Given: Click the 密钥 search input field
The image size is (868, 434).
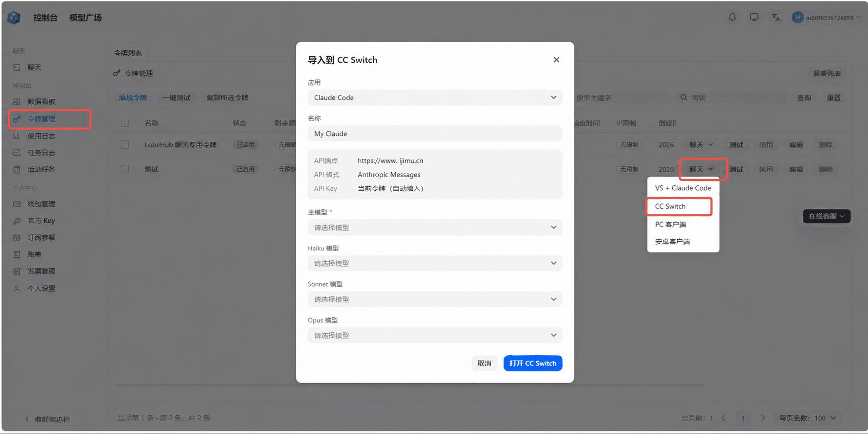Looking at the screenshot, I should pyautogui.click(x=731, y=97).
